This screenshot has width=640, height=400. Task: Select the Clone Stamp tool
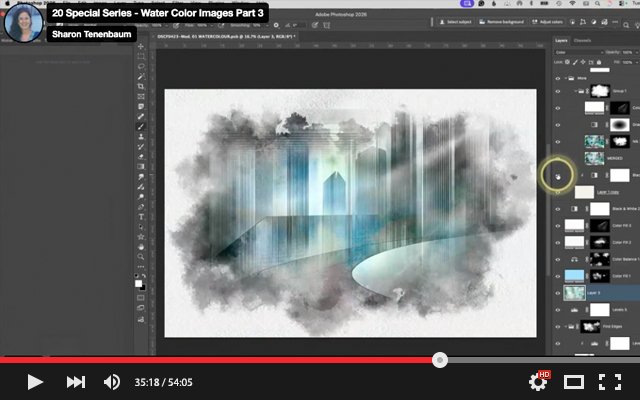[141, 137]
